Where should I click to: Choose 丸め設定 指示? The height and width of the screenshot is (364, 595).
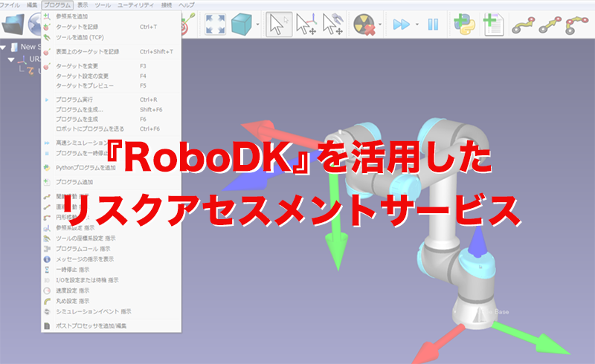(x=111, y=301)
